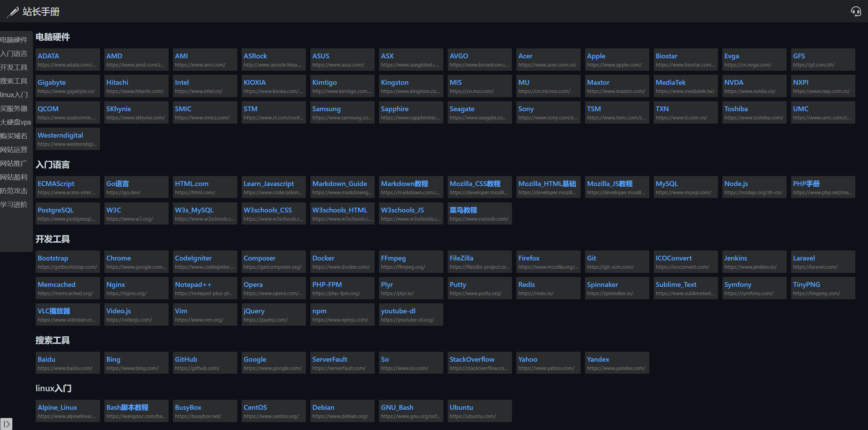The width and height of the screenshot is (868, 430).
Task: Open the Sublime_Text link
Action: coord(676,284)
